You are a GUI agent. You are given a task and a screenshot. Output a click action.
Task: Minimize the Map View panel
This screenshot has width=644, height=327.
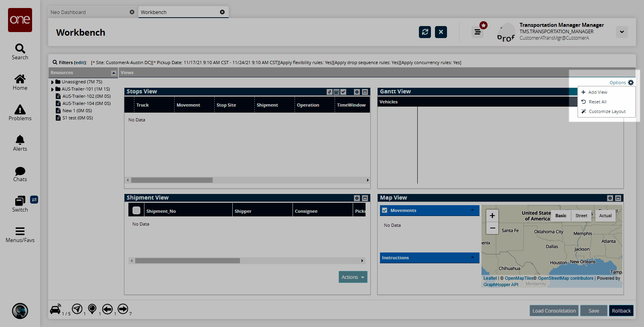(x=618, y=198)
